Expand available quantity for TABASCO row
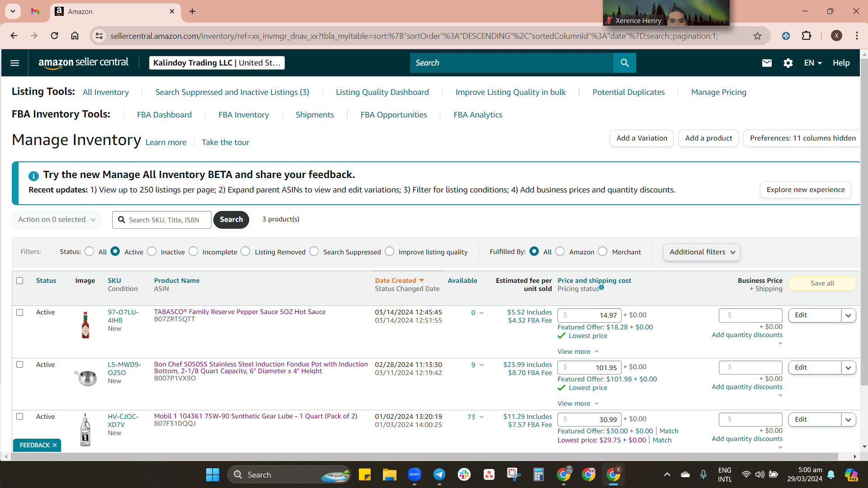The image size is (868, 488). [x=481, y=313]
